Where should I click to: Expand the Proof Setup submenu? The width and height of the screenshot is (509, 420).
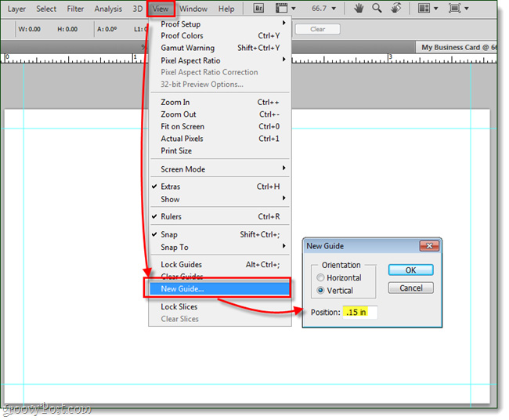[x=220, y=24]
